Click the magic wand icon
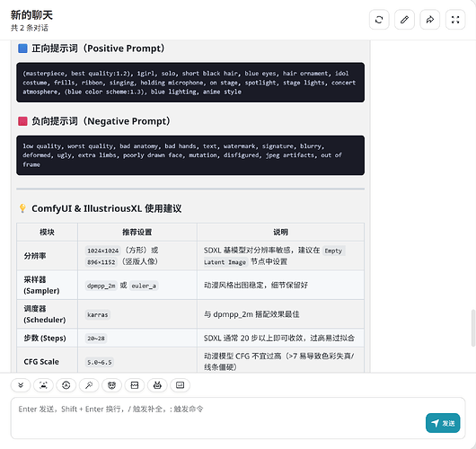This screenshot has height=449, width=476. point(89,385)
